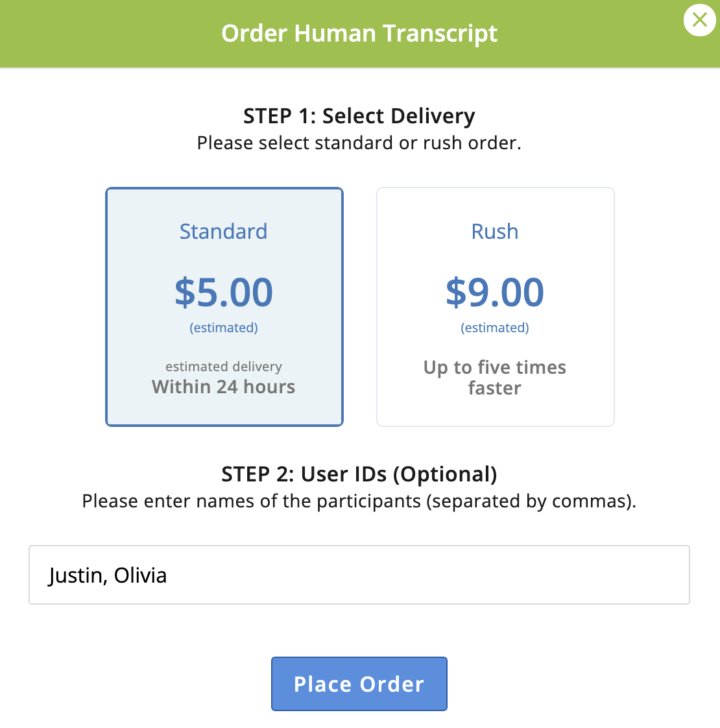Click the participant names instruction text
Screen dimensions: 720x728
tap(359, 502)
